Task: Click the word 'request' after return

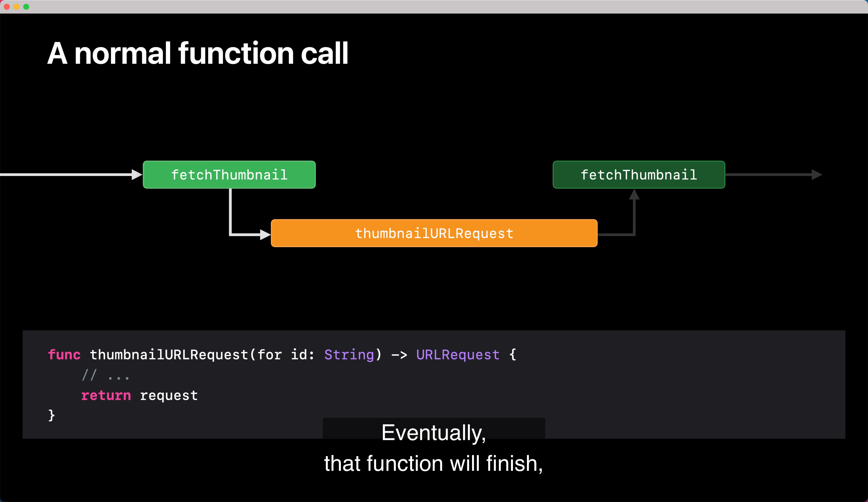Action: coord(169,396)
